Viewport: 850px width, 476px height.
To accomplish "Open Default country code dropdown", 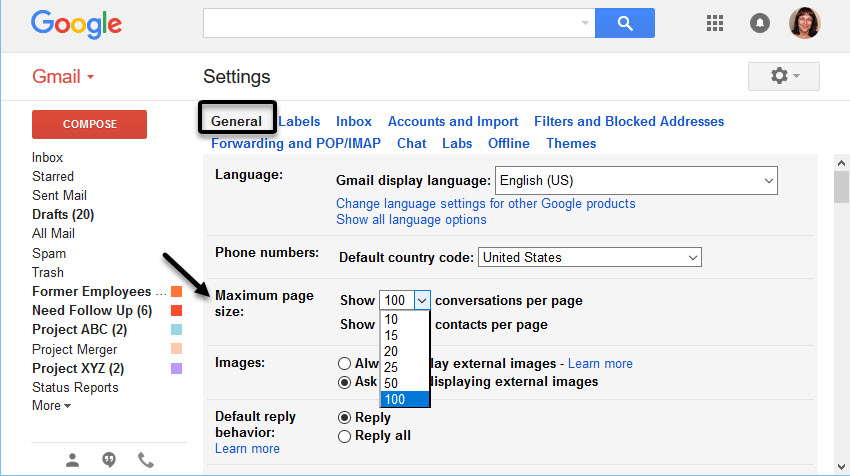I will [x=589, y=257].
